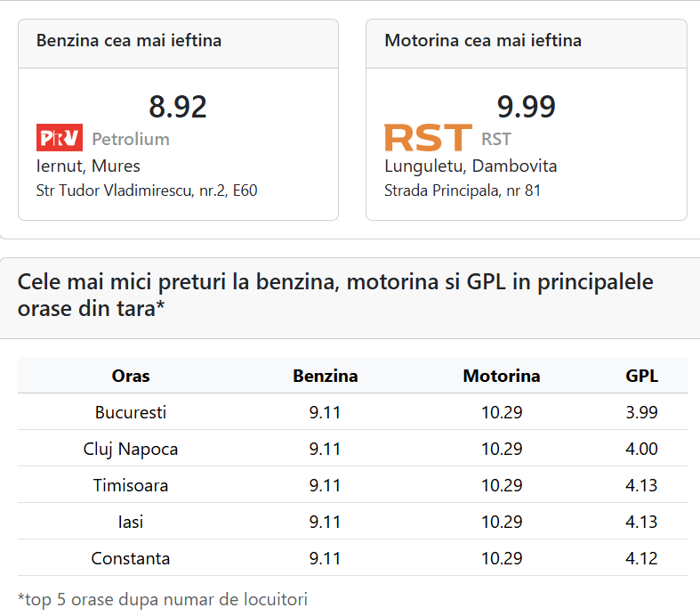Screen dimensions: 700x616
Task: Click the Benzina column header
Action: (326, 376)
